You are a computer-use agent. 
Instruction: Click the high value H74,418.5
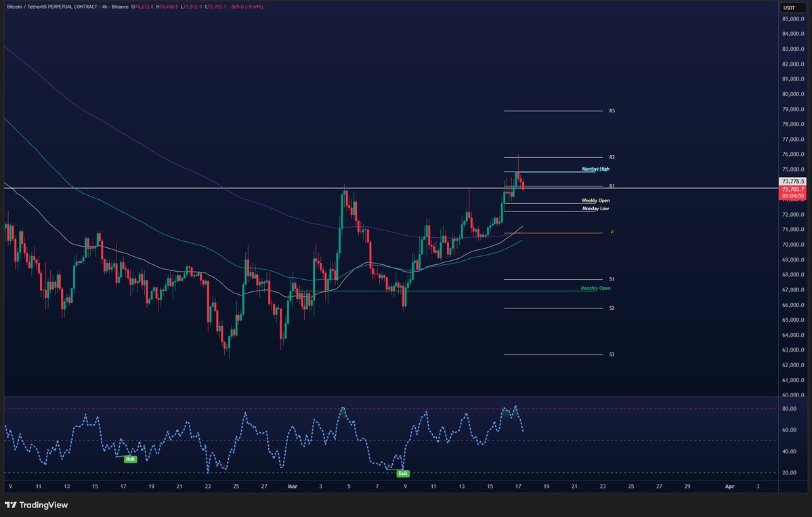tap(167, 7)
